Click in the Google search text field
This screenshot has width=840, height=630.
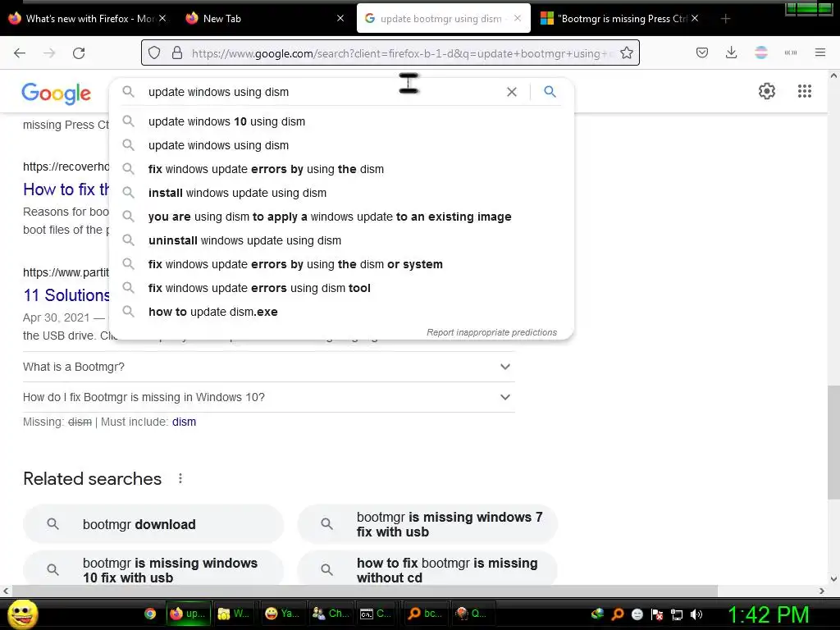tap(322, 92)
